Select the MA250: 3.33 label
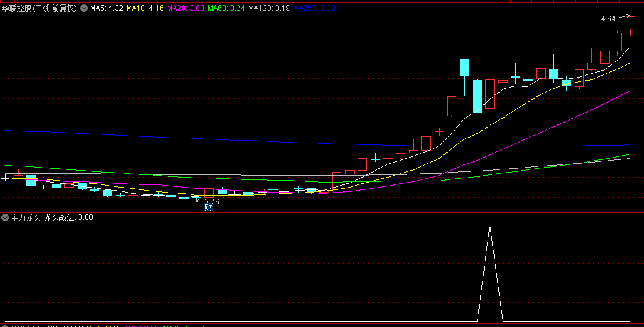644x327 pixels. click(x=314, y=8)
